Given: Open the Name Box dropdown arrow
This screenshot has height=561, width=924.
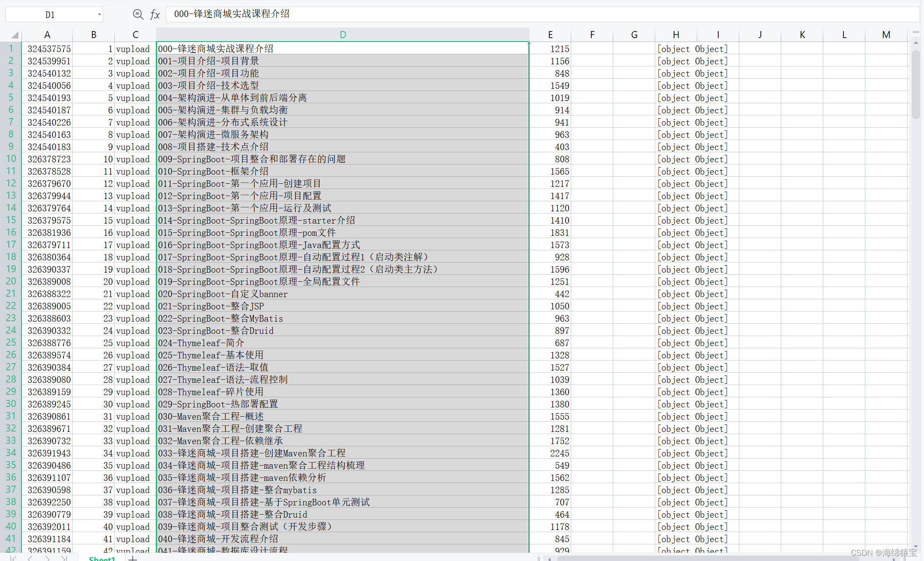Looking at the screenshot, I should click(x=99, y=14).
